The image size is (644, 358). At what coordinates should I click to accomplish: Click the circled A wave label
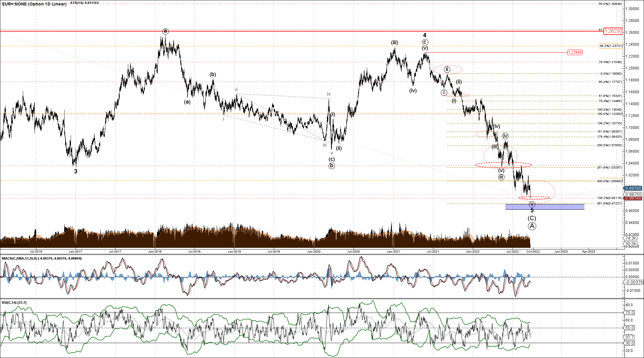click(x=532, y=226)
